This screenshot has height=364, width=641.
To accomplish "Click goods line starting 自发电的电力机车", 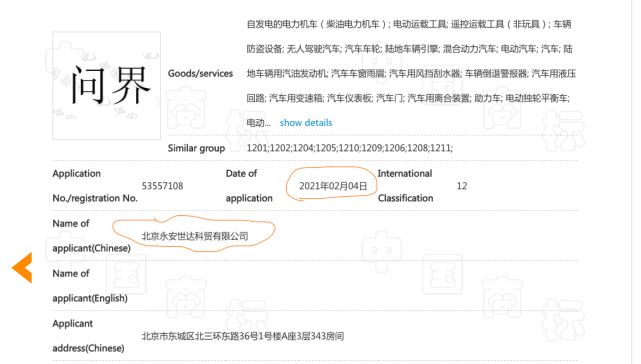I will (409, 24).
